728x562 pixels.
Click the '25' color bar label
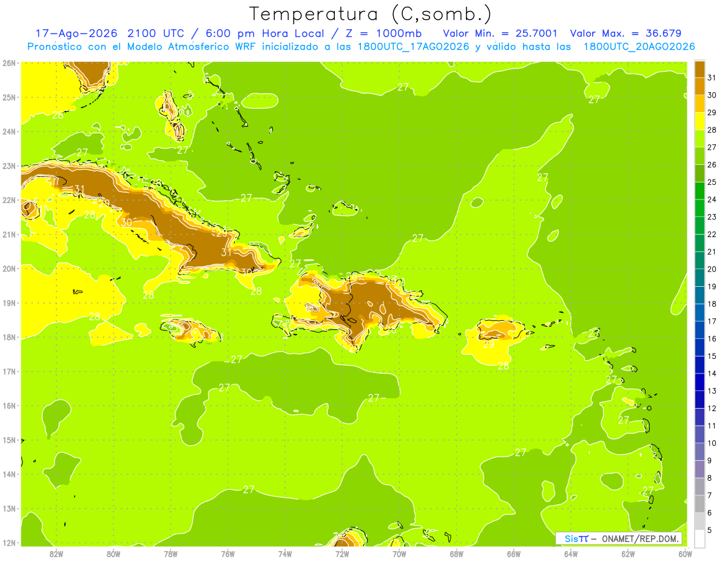(x=712, y=182)
